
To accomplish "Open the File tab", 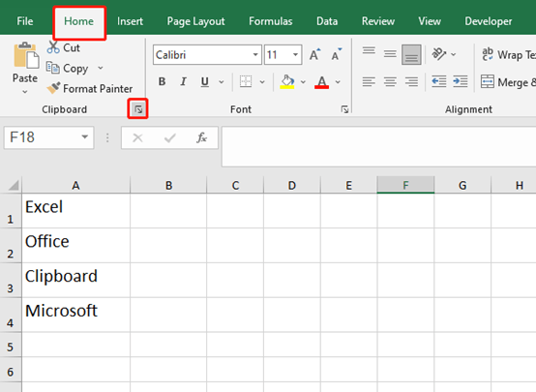I will [25, 21].
